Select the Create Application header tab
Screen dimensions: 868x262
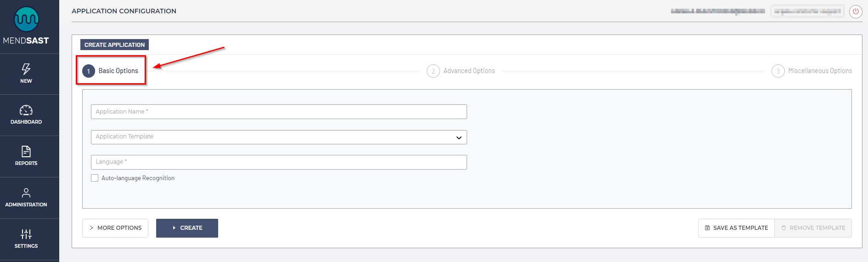pyautogui.click(x=114, y=45)
